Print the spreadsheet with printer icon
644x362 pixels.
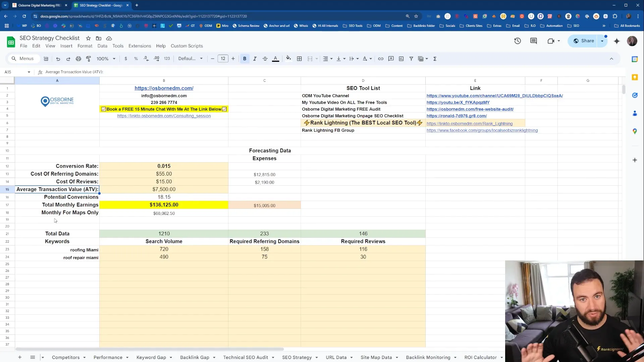point(78,59)
